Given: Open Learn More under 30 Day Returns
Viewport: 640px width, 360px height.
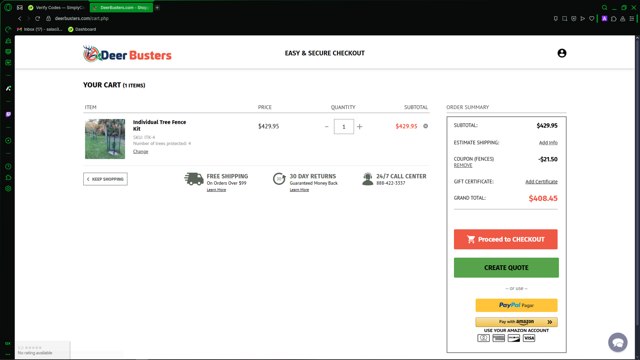Looking at the screenshot, I should click(299, 190).
